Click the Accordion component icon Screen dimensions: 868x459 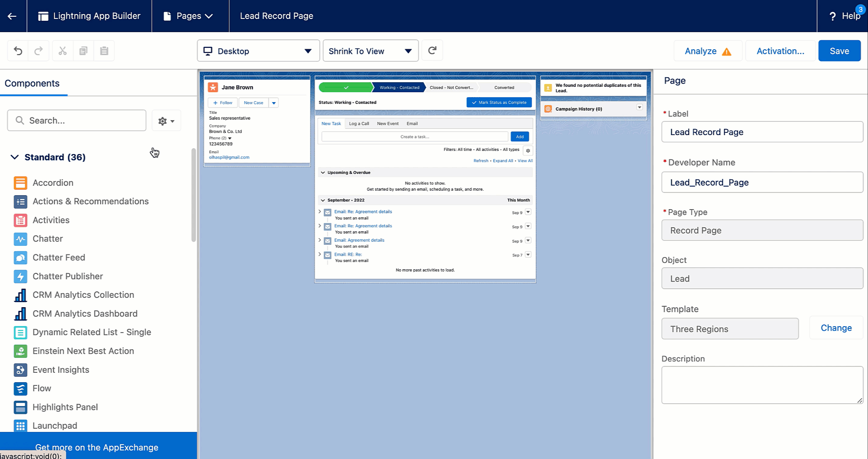[20, 183]
